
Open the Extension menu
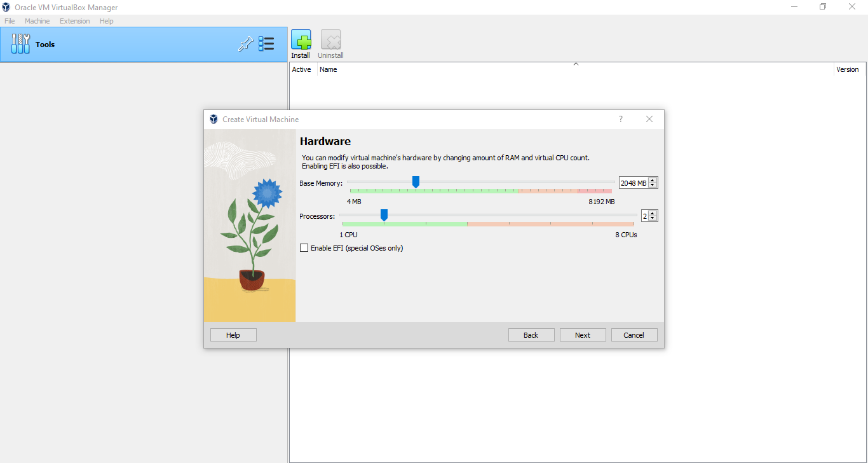(75, 21)
